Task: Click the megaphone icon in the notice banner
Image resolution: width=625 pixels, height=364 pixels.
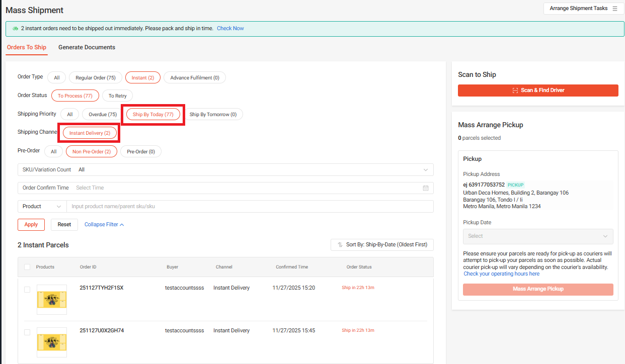Action: point(15,29)
